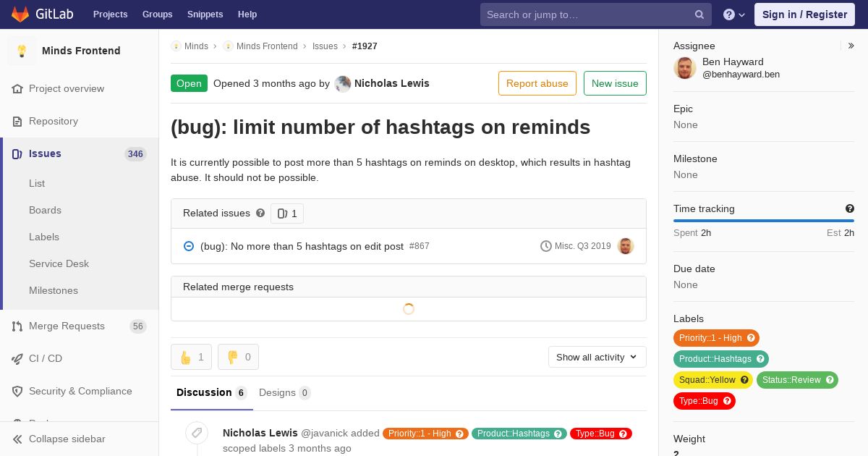Click the @benhayward.ben username
This screenshot has height=456, width=868.
[741, 74]
